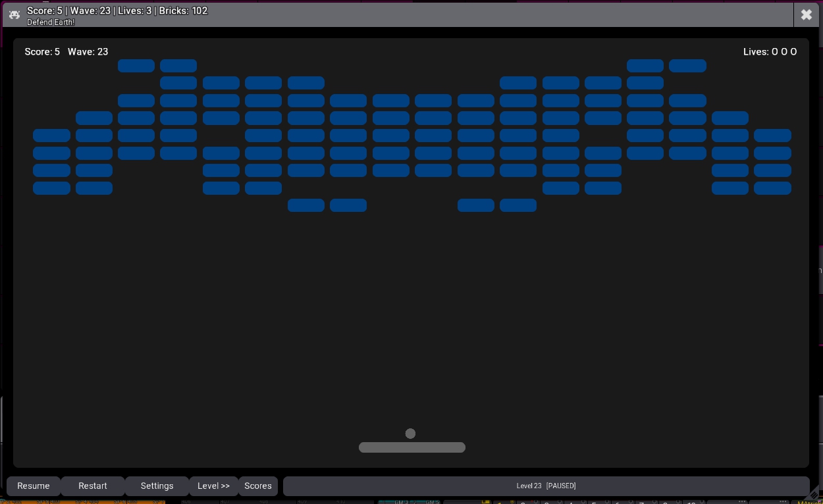Click the leftmost brick in the lowest row
This screenshot has width=823, height=504.
click(306, 205)
